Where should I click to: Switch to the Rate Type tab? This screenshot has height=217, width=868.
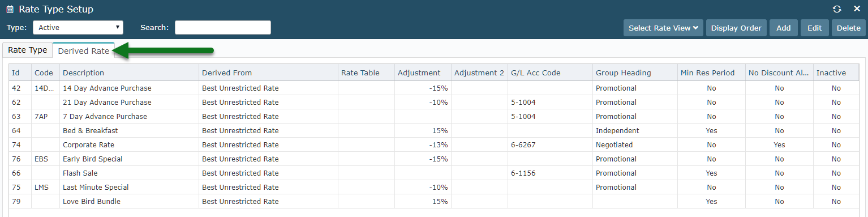coord(27,50)
